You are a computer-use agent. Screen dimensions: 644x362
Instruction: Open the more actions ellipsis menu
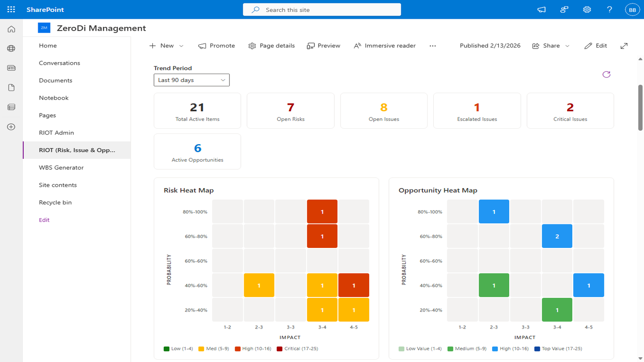coord(433,46)
